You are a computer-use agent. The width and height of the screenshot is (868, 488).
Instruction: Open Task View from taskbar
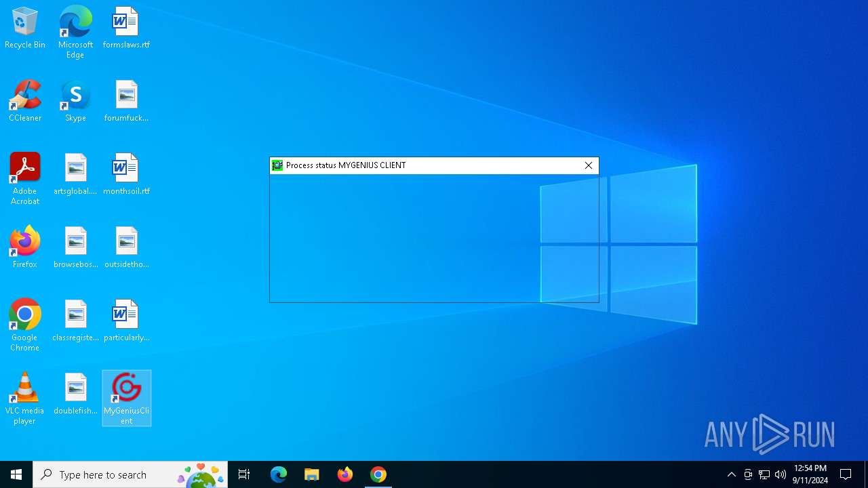tap(244, 474)
